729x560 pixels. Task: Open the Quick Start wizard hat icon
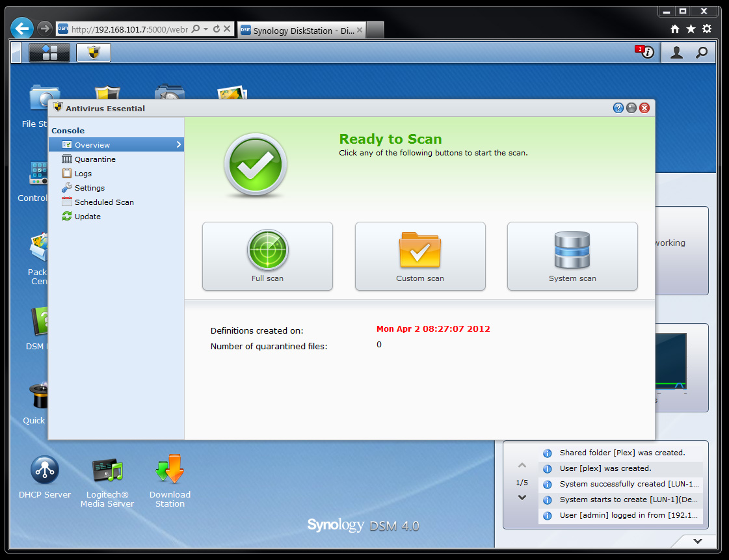(x=35, y=404)
